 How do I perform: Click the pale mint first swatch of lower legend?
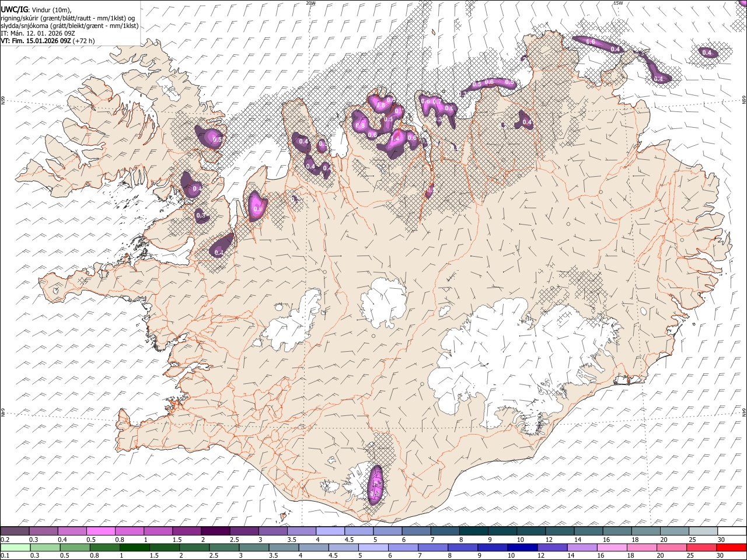pos(15,547)
